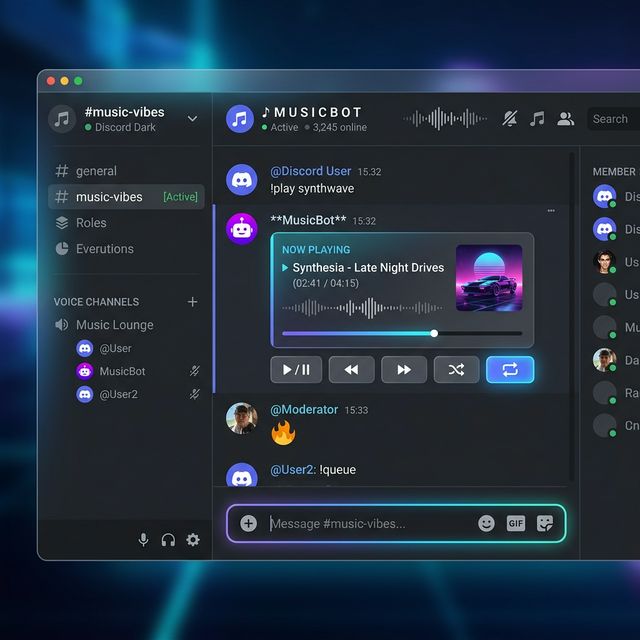Click the server music note avatar
640x640 pixels.
(x=62, y=119)
